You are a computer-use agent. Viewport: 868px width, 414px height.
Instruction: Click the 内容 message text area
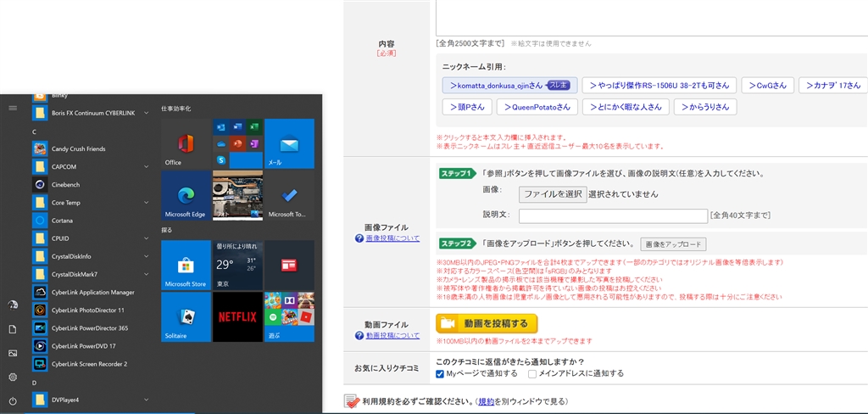point(652,18)
